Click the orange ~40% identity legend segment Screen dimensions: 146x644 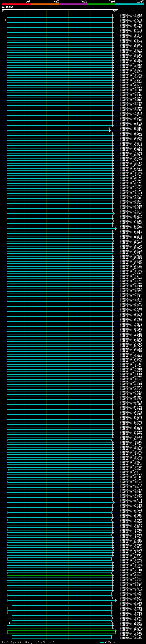pos(45,4)
